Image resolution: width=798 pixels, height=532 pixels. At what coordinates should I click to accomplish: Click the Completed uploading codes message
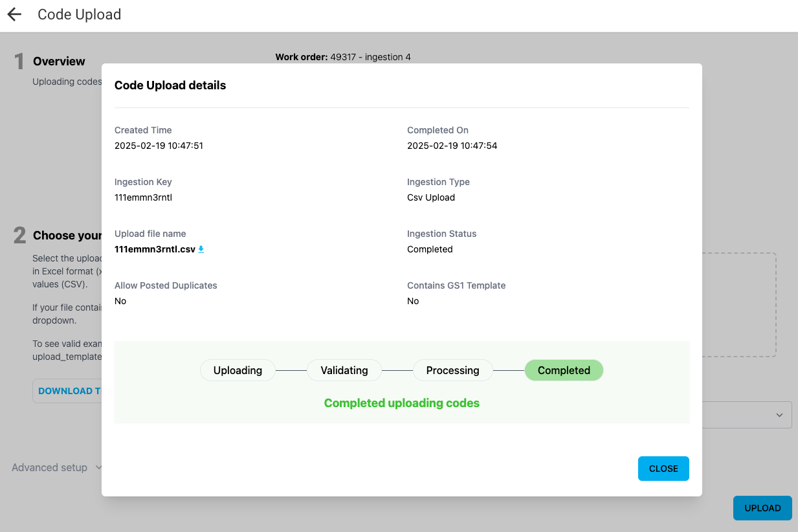(401, 403)
